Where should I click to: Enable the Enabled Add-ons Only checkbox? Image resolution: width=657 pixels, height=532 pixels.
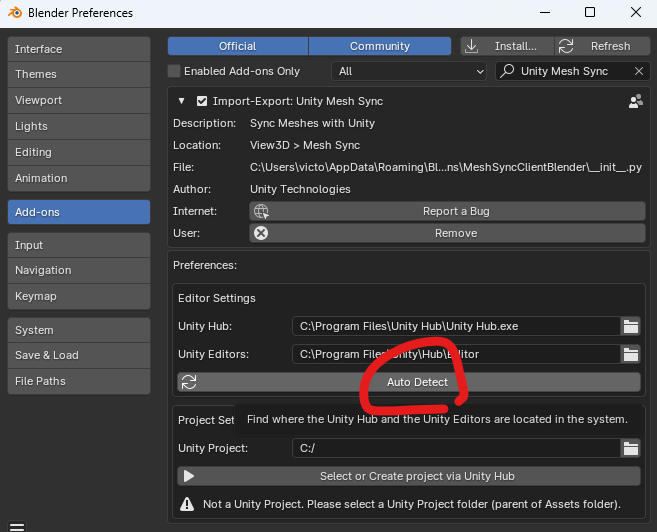click(x=174, y=71)
